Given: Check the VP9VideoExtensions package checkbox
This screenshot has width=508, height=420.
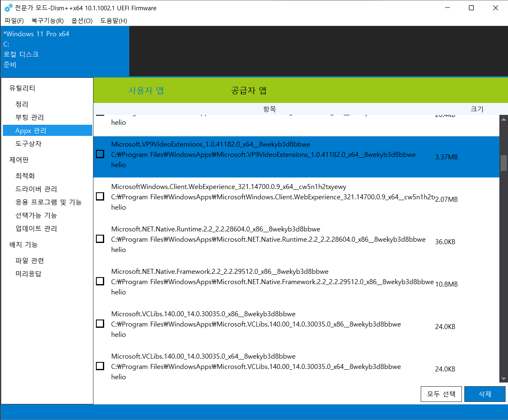Looking at the screenshot, I should 100,154.
